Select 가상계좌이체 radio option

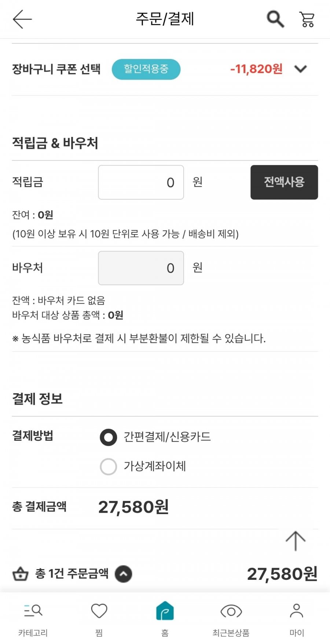pos(109,466)
